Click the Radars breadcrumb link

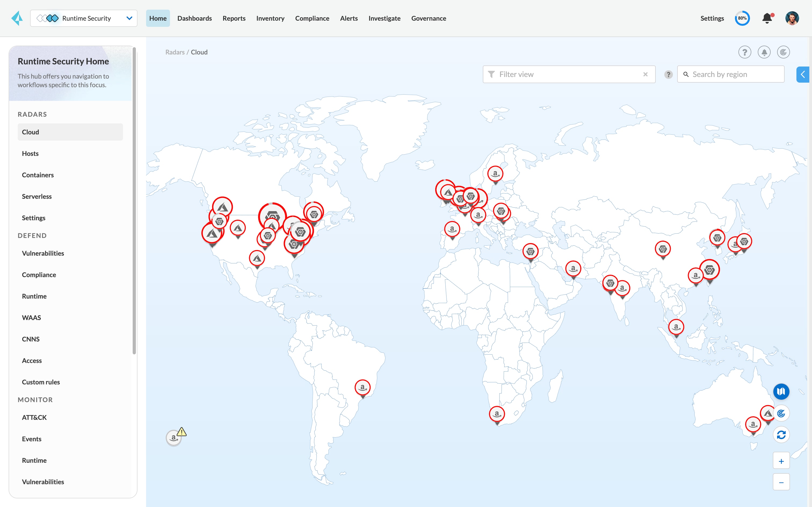coord(175,52)
